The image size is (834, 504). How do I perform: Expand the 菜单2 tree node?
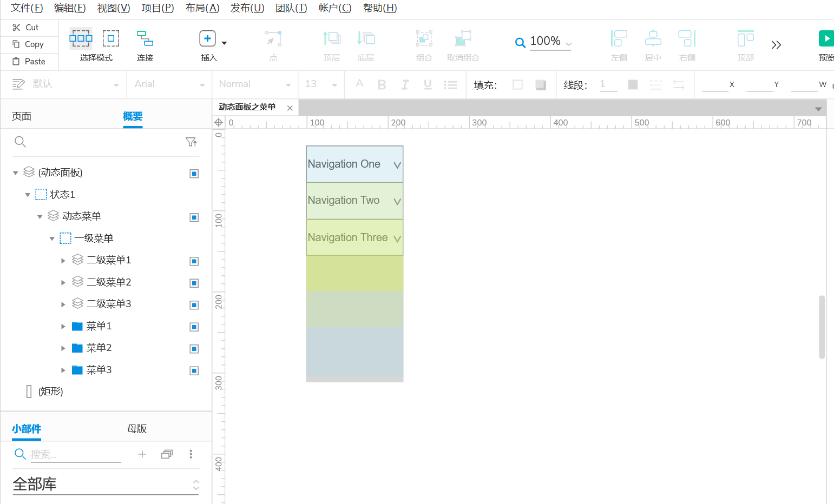point(63,348)
